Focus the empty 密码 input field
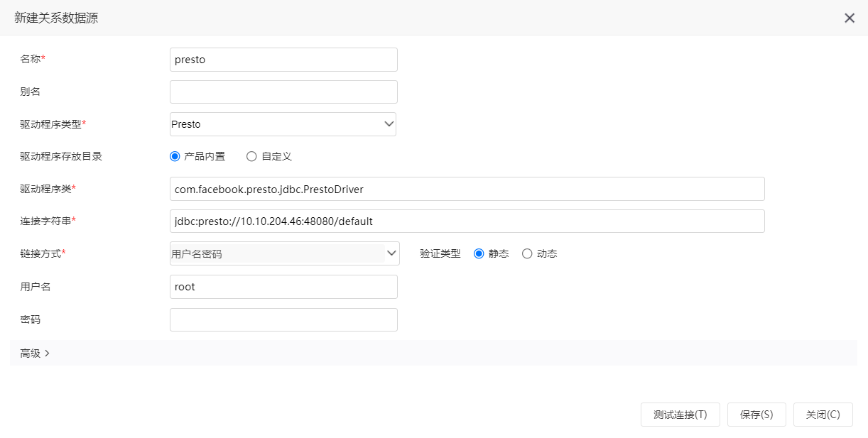This screenshot has height=438, width=868. click(x=283, y=319)
